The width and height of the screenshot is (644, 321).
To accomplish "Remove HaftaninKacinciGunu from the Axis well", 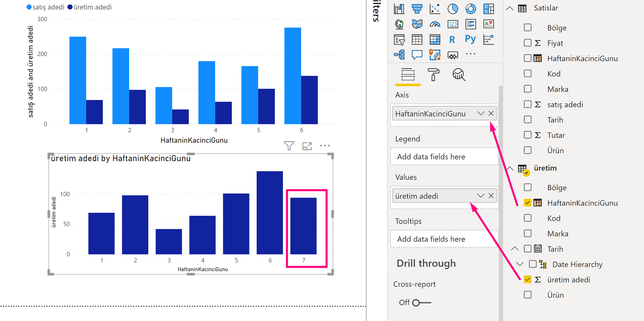I will pos(491,114).
